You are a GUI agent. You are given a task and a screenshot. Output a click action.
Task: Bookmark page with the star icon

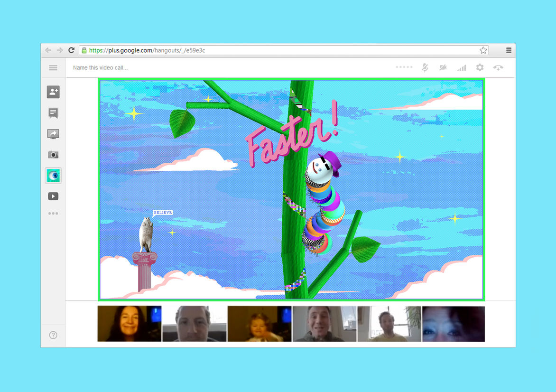(483, 50)
